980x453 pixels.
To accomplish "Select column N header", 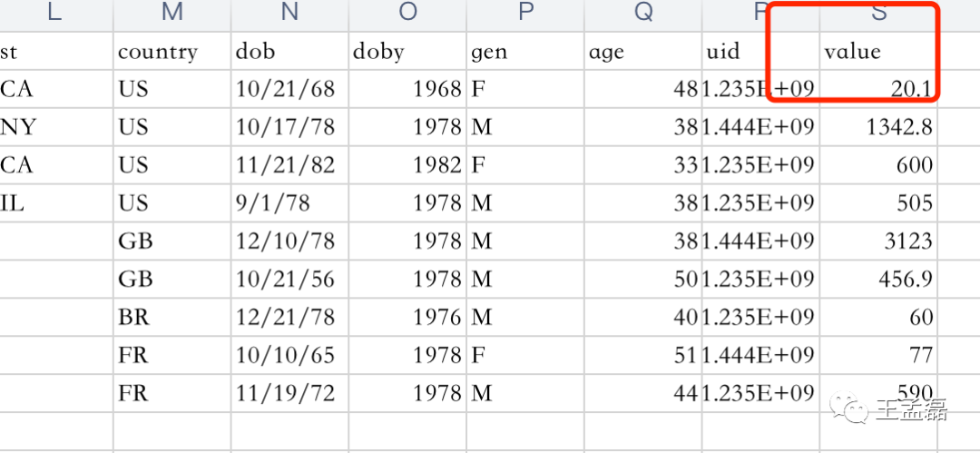I will (289, 15).
